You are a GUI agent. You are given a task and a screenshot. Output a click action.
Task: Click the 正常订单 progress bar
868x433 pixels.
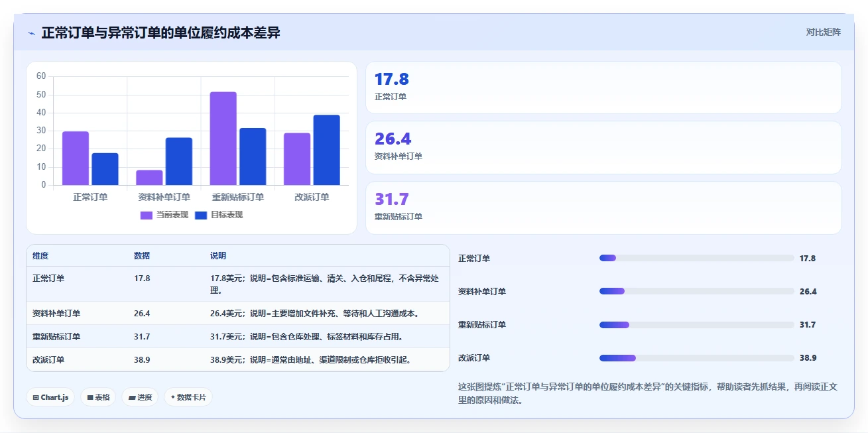click(x=696, y=258)
